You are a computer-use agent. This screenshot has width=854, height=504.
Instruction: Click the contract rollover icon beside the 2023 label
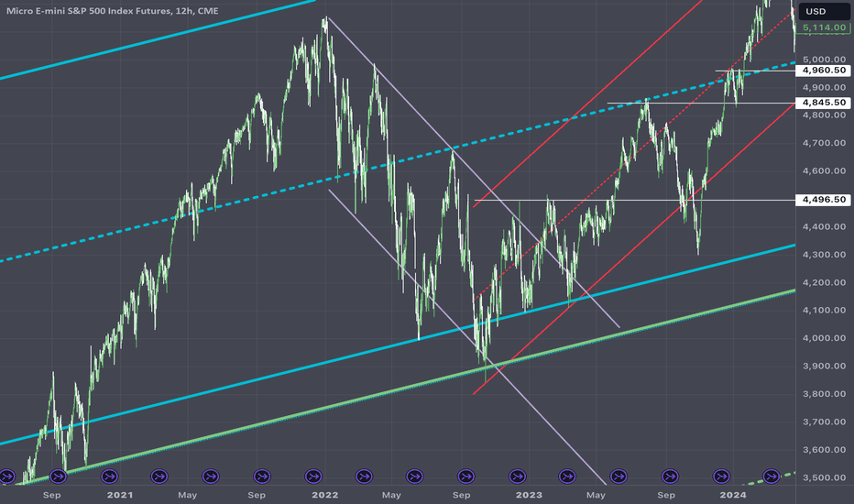pyautogui.click(x=517, y=477)
